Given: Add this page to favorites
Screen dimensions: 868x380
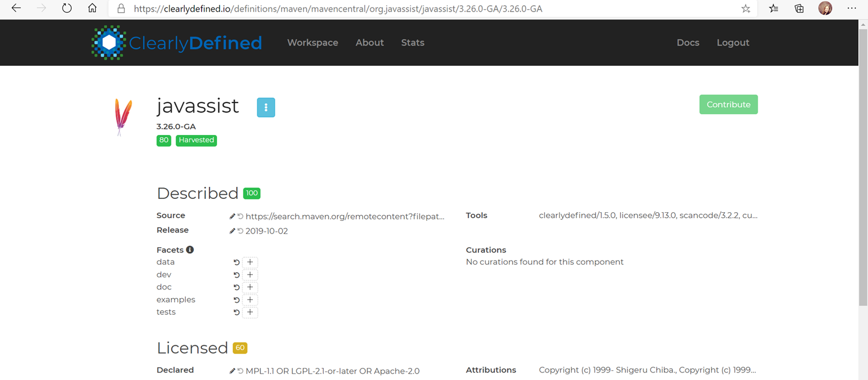Looking at the screenshot, I should click(746, 9).
